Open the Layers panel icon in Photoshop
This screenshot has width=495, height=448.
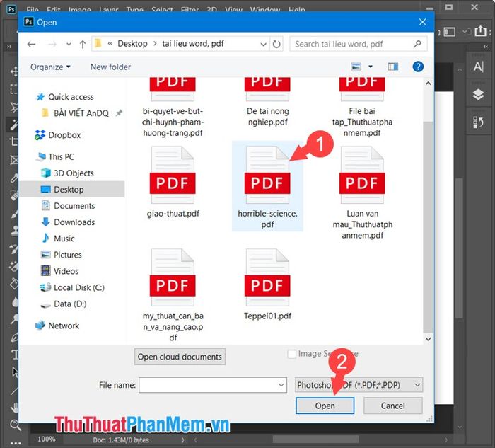pyautogui.click(x=479, y=94)
